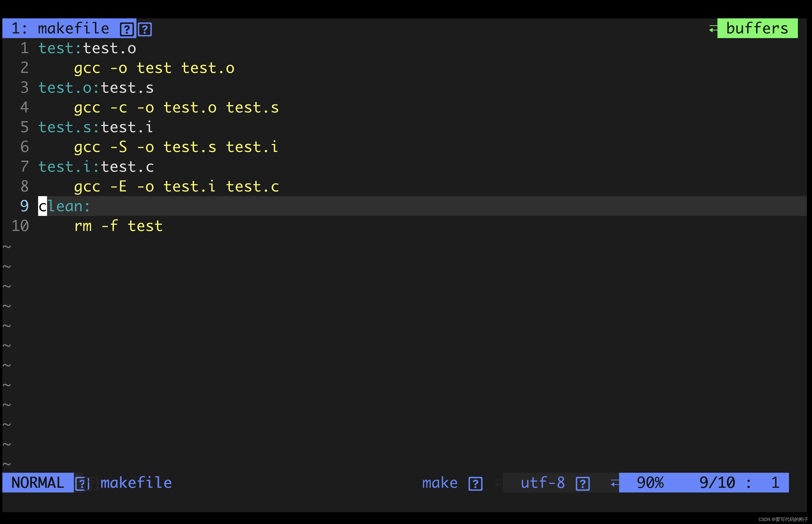Click the 'test.i:test.c' rule line
Viewport: 812px width, 524px height.
[96, 167]
